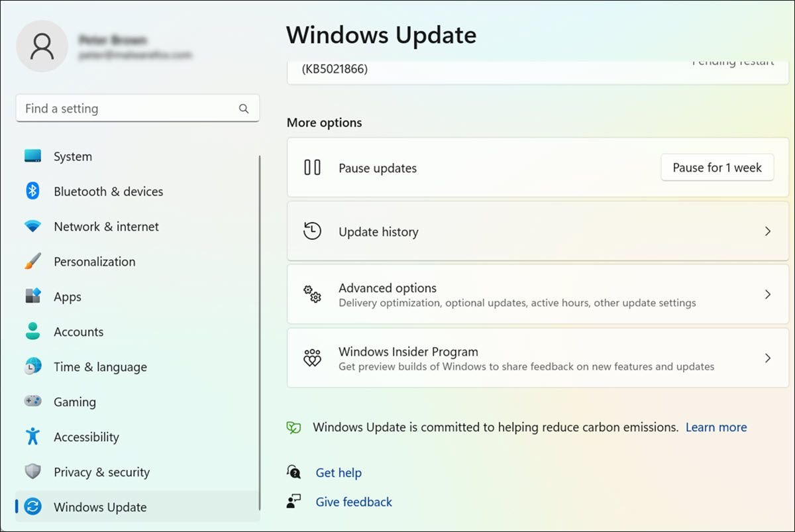795x532 pixels.
Task: Select Network & internet in sidebar
Action: [136, 226]
